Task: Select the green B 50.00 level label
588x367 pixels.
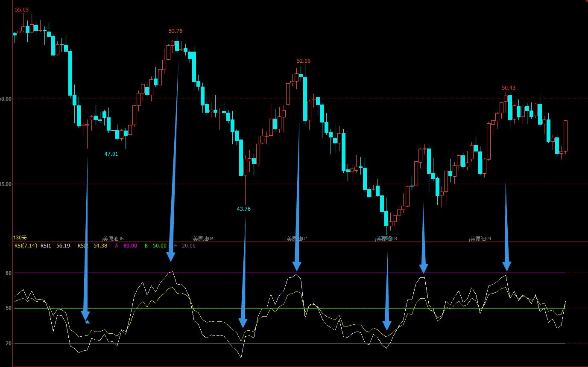Action: tap(155, 246)
